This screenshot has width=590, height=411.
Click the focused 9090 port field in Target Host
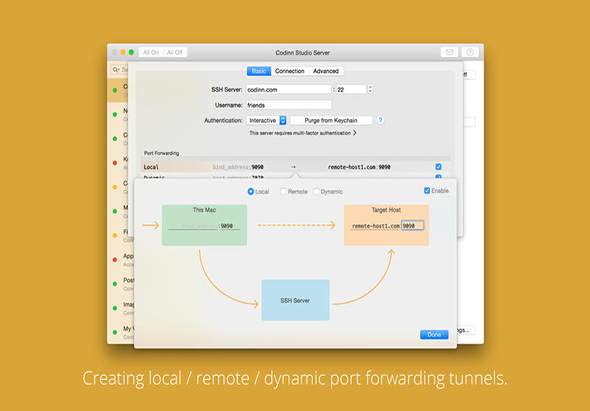click(412, 225)
